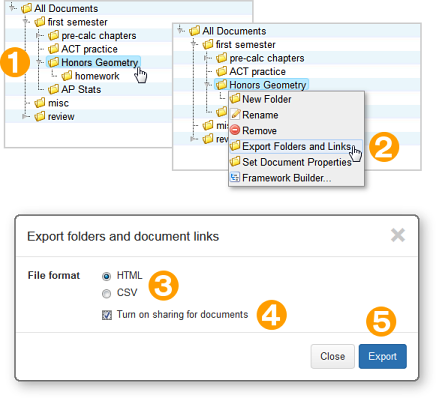Choose Export Folders and Links menu entry
436x398 pixels.
click(296, 146)
